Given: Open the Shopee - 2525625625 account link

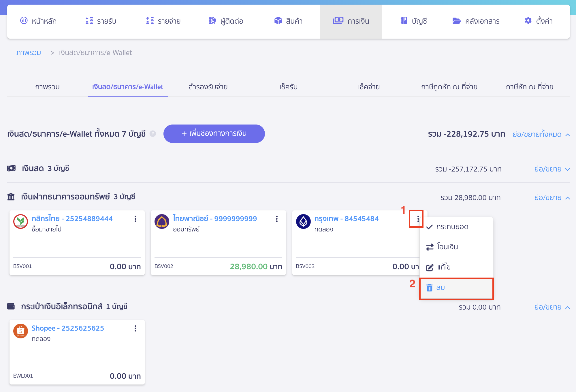Looking at the screenshot, I should pos(68,328).
